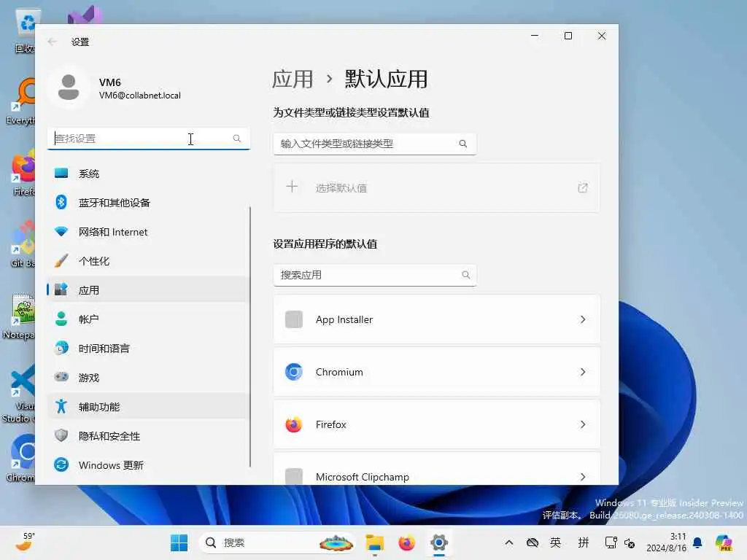Expand the Microsoft Clipchamp row chevron
Image resolution: width=747 pixels, height=560 pixels.
tap(583, 477)
